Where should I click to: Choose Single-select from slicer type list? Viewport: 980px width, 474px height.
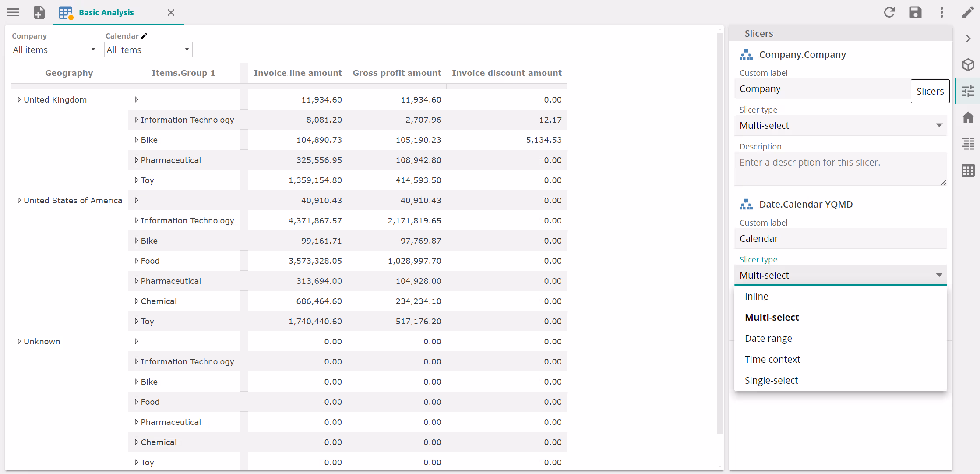point(771,380)
